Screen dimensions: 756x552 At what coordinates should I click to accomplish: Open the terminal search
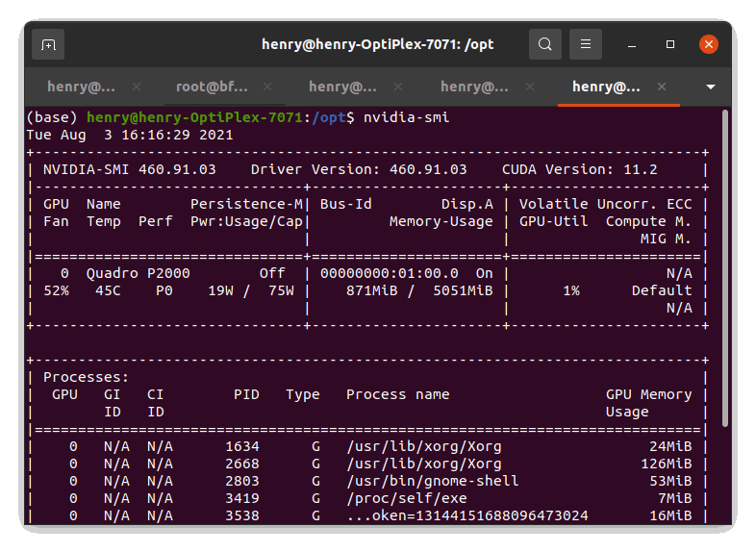pos(544,44)
